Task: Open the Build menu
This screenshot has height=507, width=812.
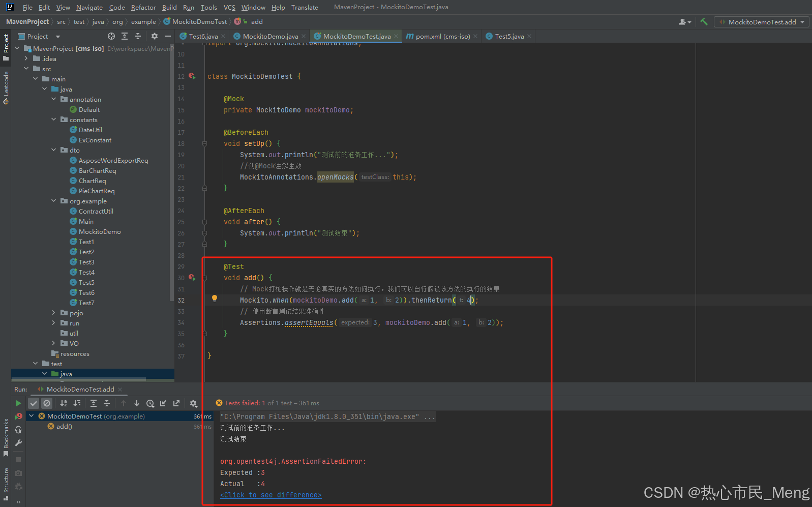Action: point(169,8)
